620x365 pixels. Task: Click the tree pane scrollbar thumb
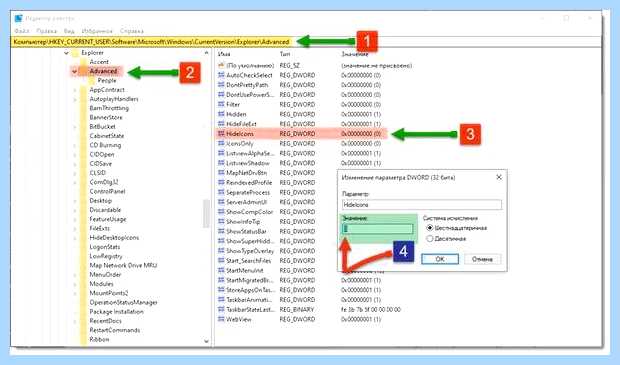click(206, 214)
